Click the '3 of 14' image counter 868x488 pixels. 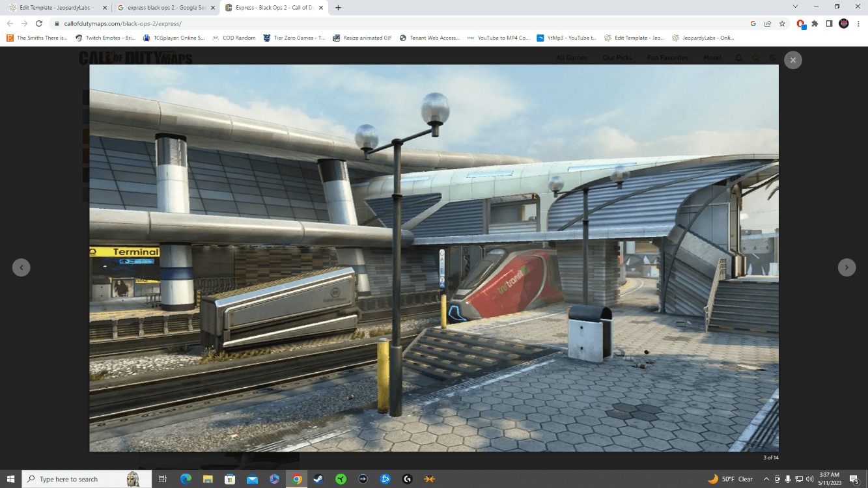[770, 458]
